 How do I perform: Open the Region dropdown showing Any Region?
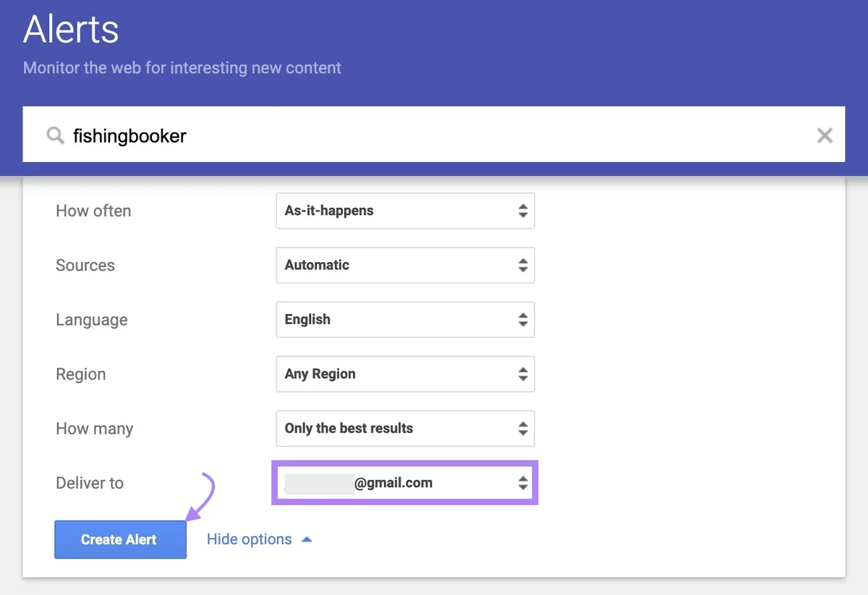click(405, 374)
